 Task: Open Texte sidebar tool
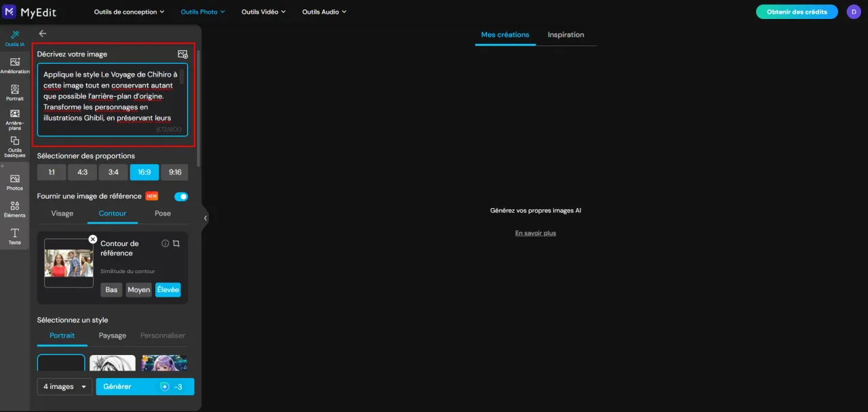pos(15,236)
